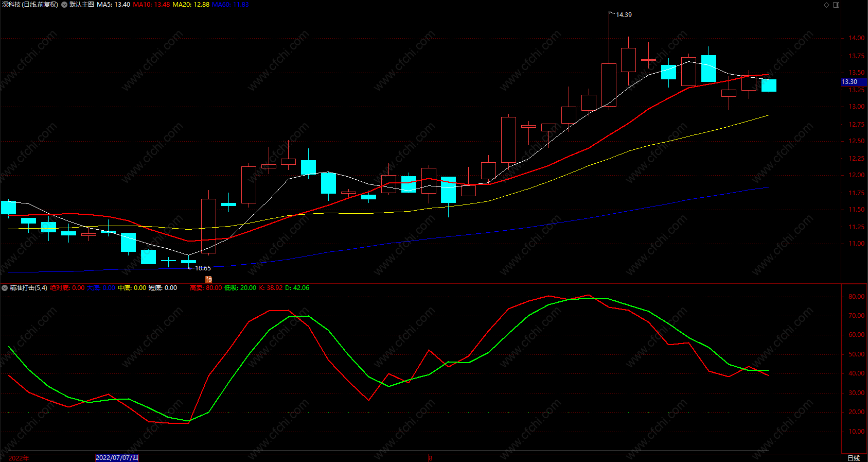Click the green 低吸: 20.00 value
This screenshot has width=868, height=462.
point(240,288)
